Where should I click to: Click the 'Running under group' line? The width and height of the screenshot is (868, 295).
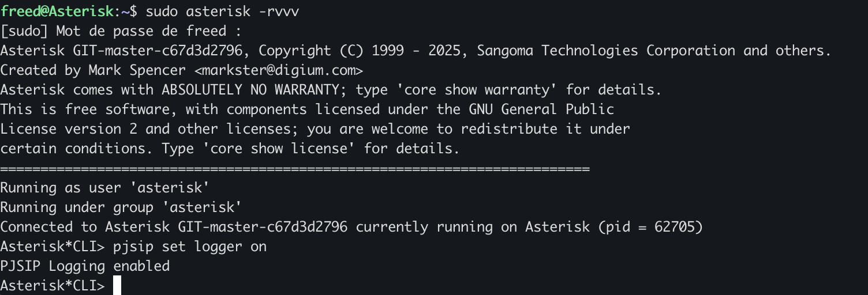click(x=121, y=207)
